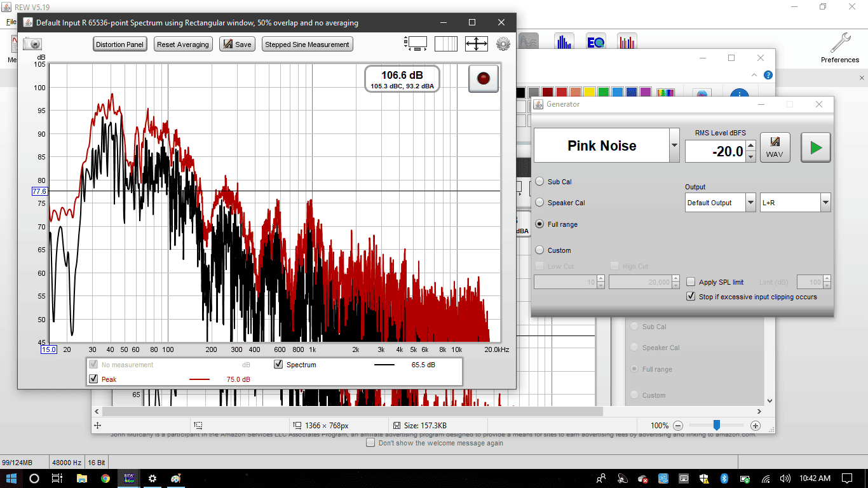Click the Reset Averaging button

click(x=183, y=44)
